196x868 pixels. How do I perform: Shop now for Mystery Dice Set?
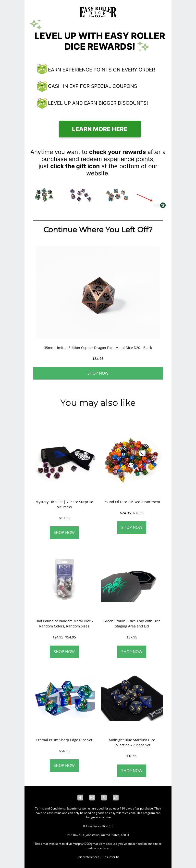[64, 532]
